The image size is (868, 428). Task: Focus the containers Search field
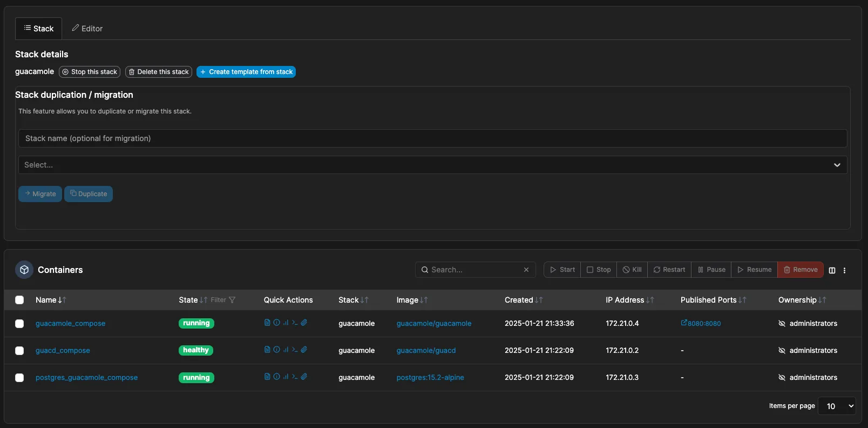pos(475,270)
